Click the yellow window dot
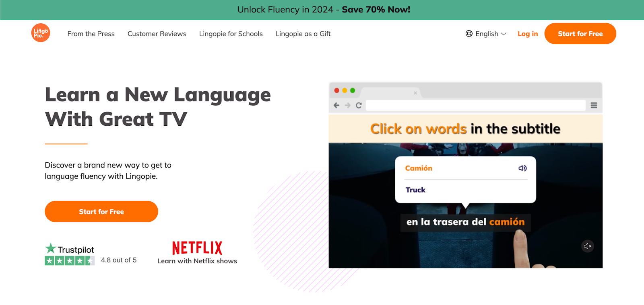 click(345, 90)
